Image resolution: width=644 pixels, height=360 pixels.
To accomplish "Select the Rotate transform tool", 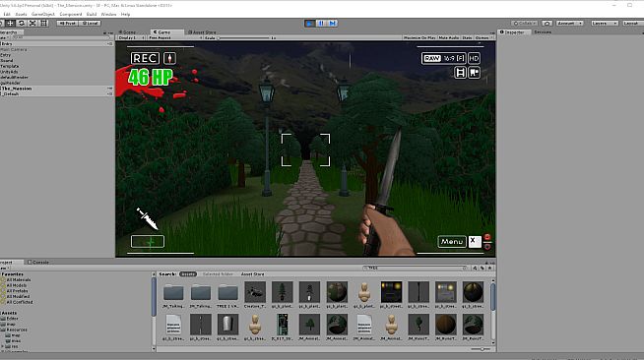I will (22, 24).
